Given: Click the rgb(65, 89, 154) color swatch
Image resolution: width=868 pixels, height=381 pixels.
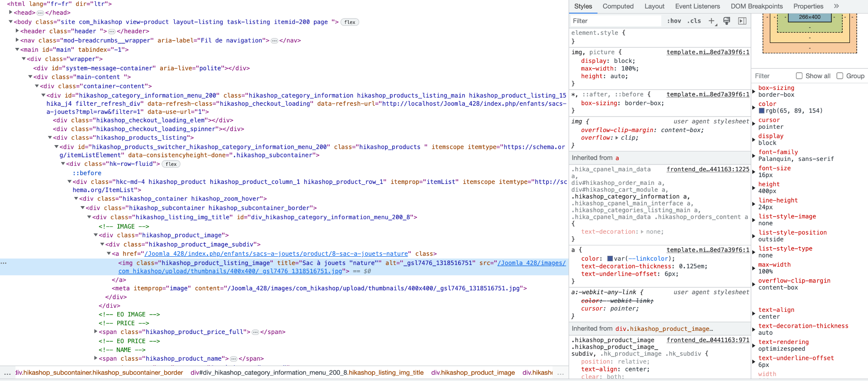Looking at the screenshot, I should point(762,111).
